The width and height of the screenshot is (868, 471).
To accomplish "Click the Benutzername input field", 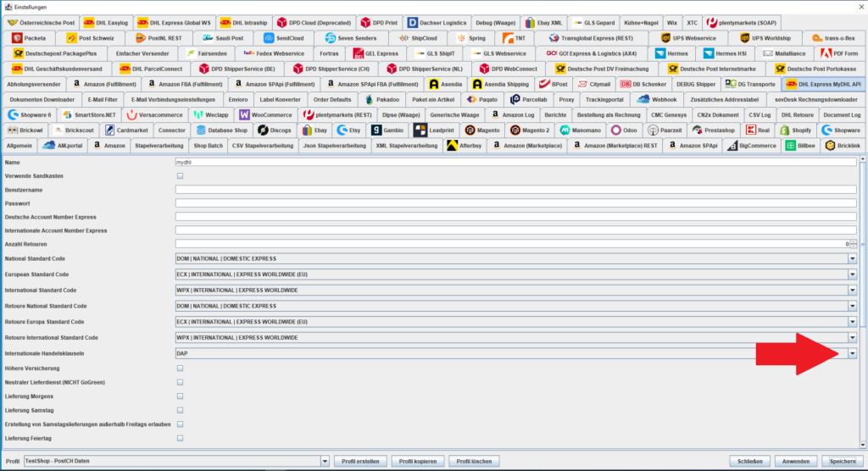I will (516, 190).
